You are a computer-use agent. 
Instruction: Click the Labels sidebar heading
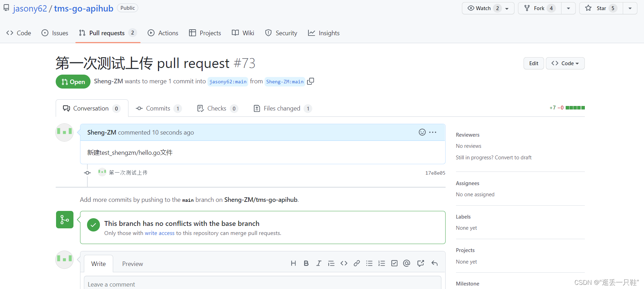click(x=463, y=217)
